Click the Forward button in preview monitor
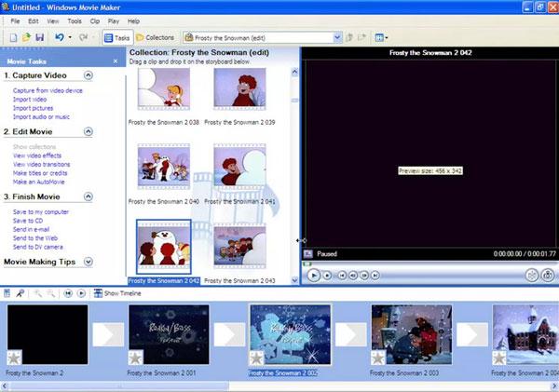This screenshot has width=559, height=392. [x=375, y=275]
